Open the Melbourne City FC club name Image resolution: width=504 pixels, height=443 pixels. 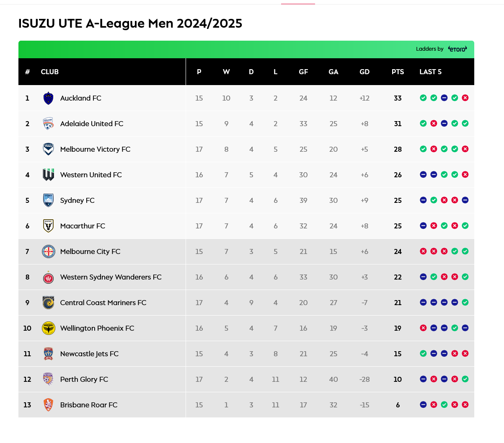pyautogui.click(x=90, y=251)
